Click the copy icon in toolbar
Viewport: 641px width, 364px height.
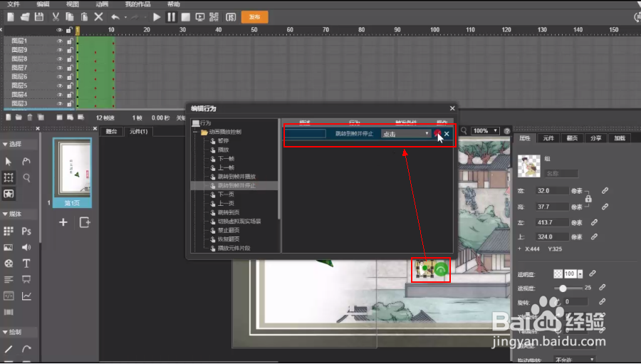click(x=70, y=17)
